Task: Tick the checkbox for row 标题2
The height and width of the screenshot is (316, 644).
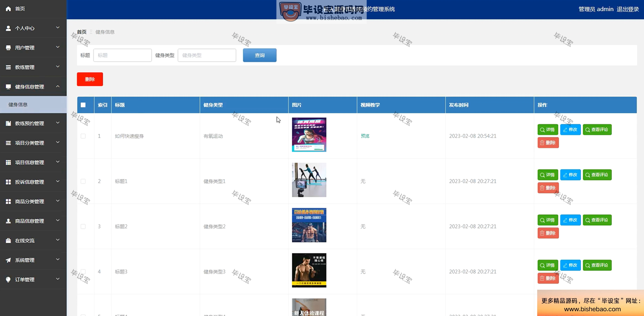Action: (83, 226)
